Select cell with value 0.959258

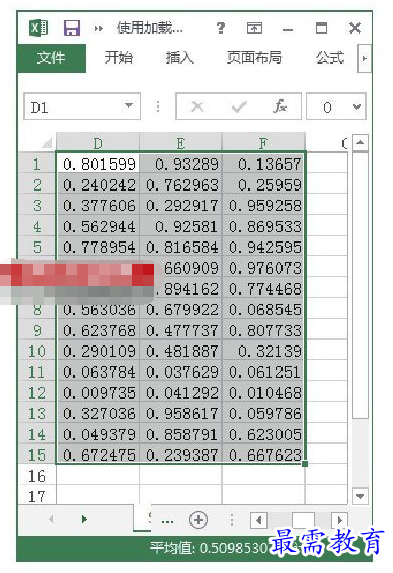tap(263, 205)
